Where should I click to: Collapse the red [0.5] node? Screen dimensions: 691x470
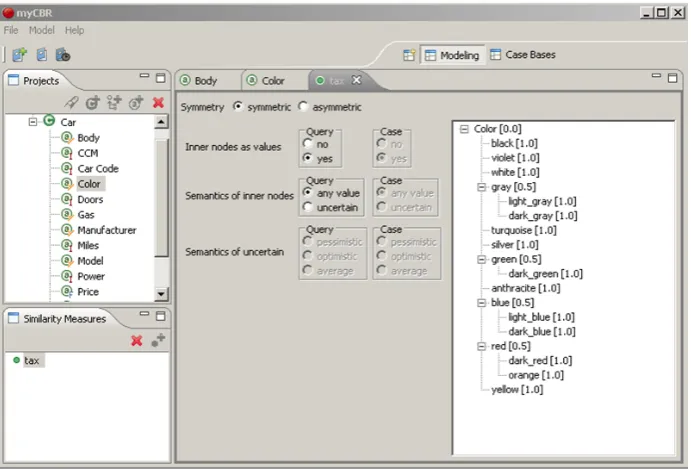[482, 346]
